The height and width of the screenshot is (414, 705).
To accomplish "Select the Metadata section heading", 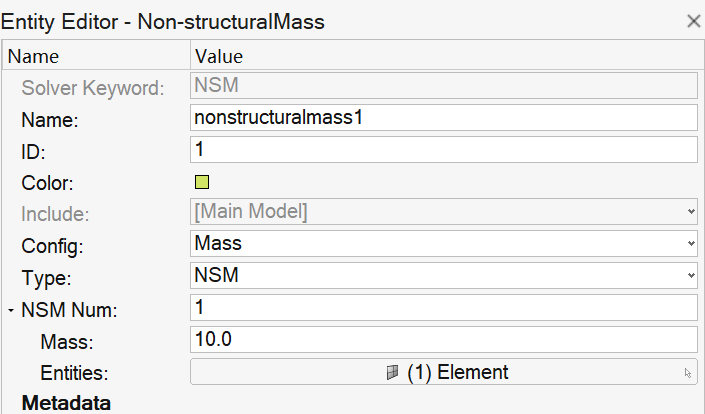I will (x=66, y=403).
